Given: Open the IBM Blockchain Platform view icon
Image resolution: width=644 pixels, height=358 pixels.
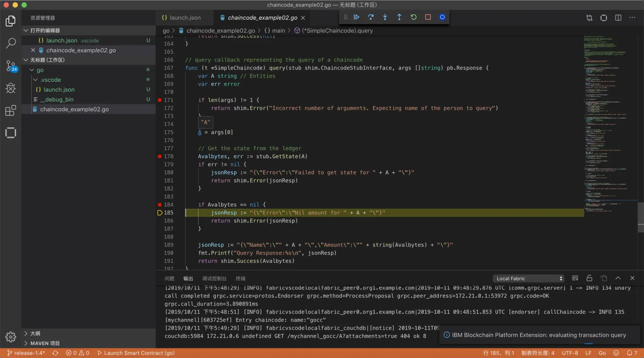Looking at the screenshot, I should click(x=11, y=133).
